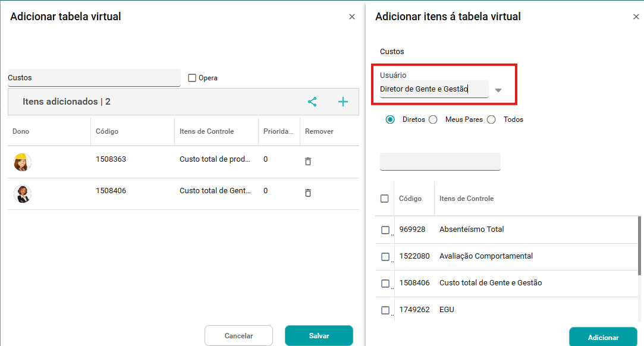Screen dimensions: 644x346
Task: Select the Meus Pares radio option
Action: coord(433,119)
